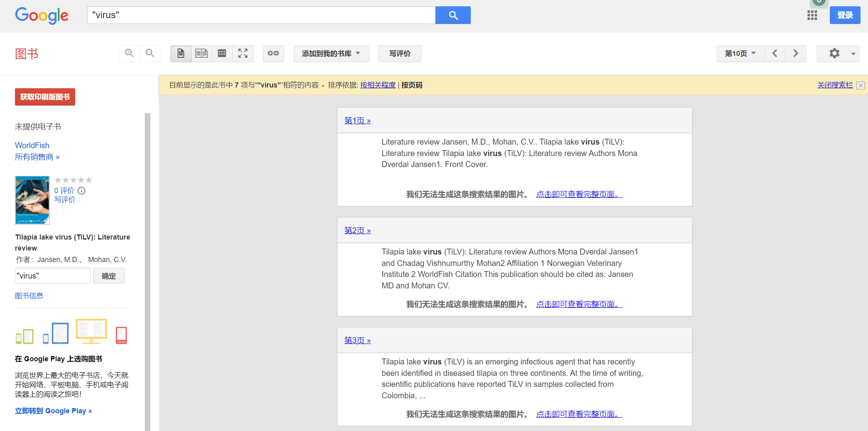View full page link for 第1页 result
Screen dimensions: 868x431
click(x=579, y=194)
